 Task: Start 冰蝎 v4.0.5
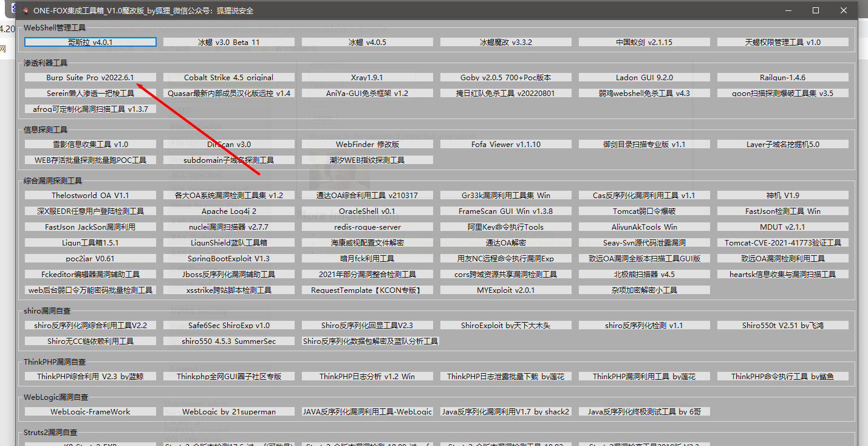(x=367, y=43)
